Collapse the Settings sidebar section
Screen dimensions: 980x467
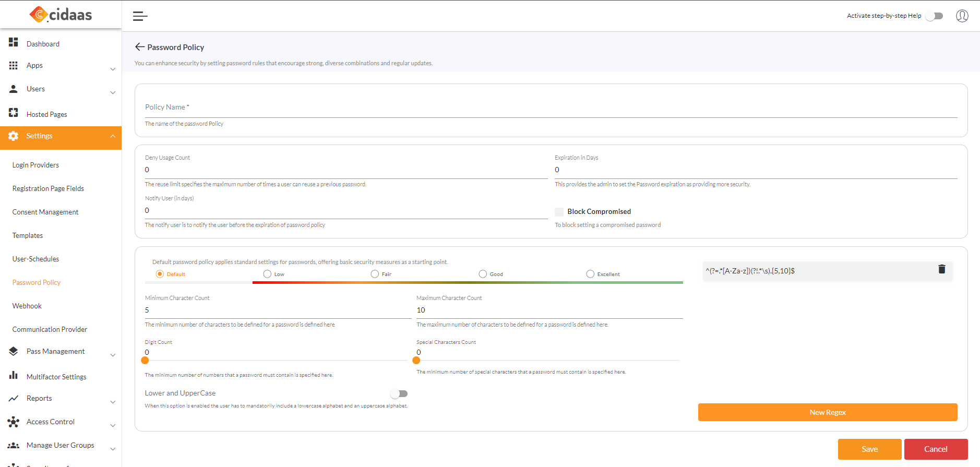(x=113, y=136)
